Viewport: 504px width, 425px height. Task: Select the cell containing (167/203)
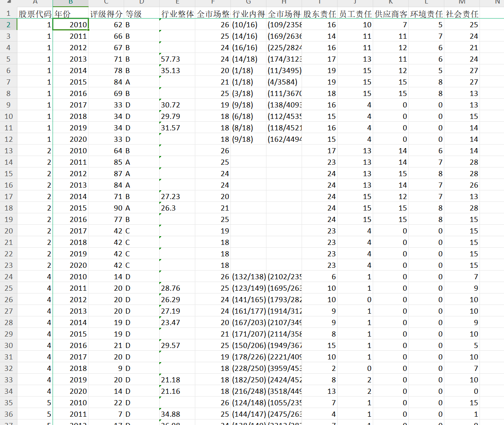[248, 322]
